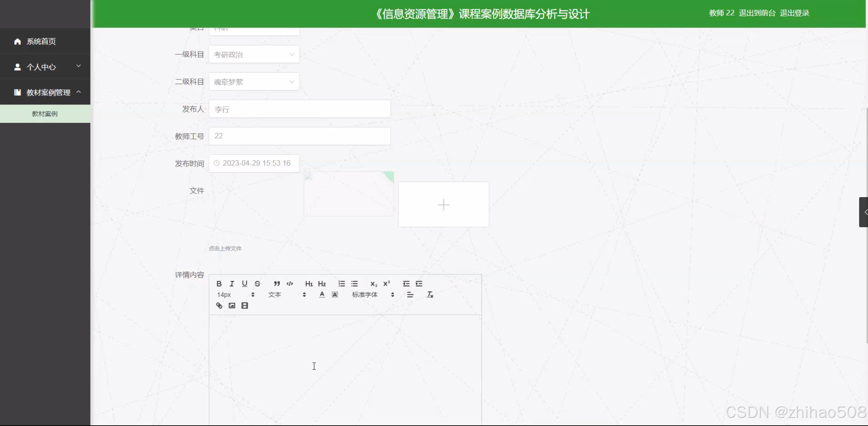
Task: Toggle bold formatting in the editor
Action: click(219, 284)
